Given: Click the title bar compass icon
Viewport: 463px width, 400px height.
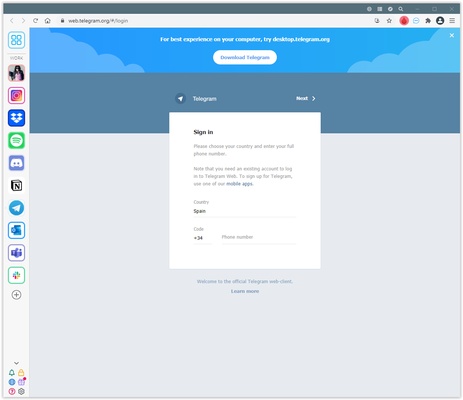Looking at the screenshot, I should pyautogui.click(x=390, y=9).
